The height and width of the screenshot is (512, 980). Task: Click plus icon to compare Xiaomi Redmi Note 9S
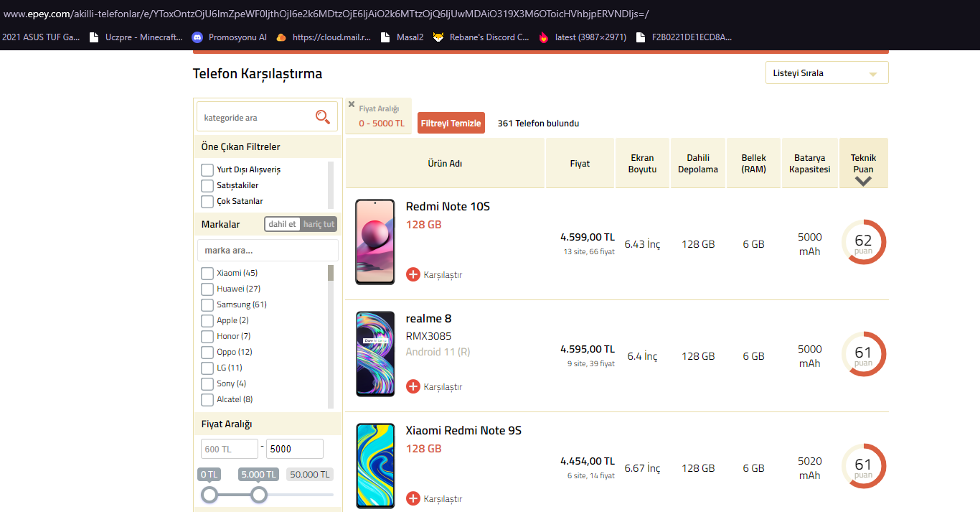pyautogui.click(x=413, y=498)
